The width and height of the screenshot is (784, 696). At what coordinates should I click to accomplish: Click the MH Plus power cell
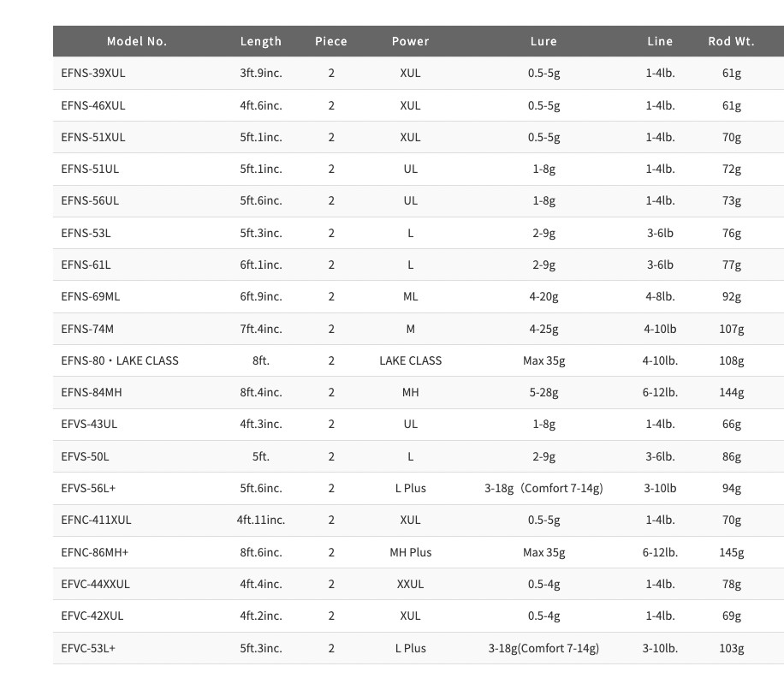point(411,552)
